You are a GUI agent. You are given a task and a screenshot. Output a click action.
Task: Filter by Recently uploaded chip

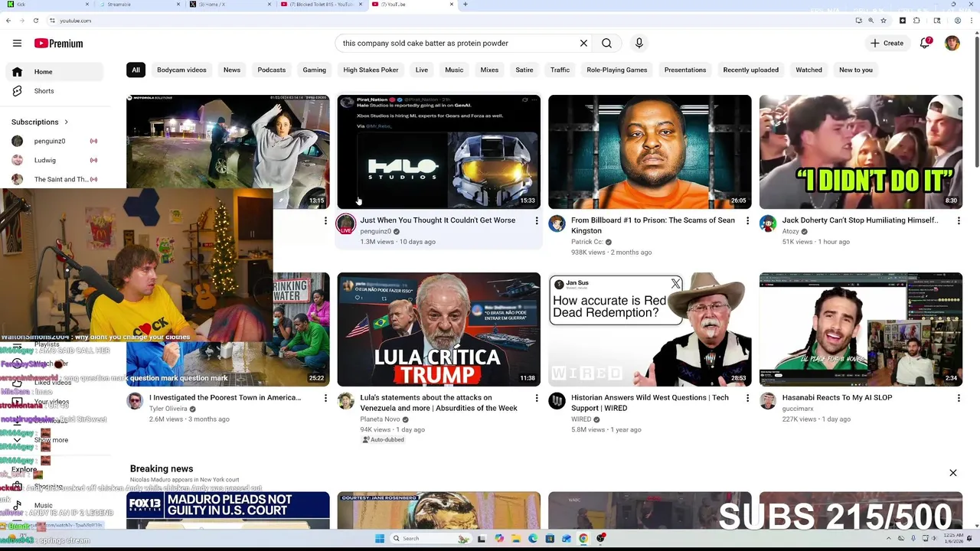(751, 70)
